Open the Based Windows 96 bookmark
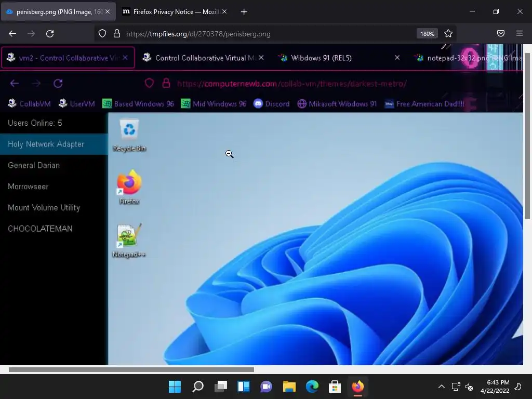Screen dimensions: 532x399 [138, 104]
